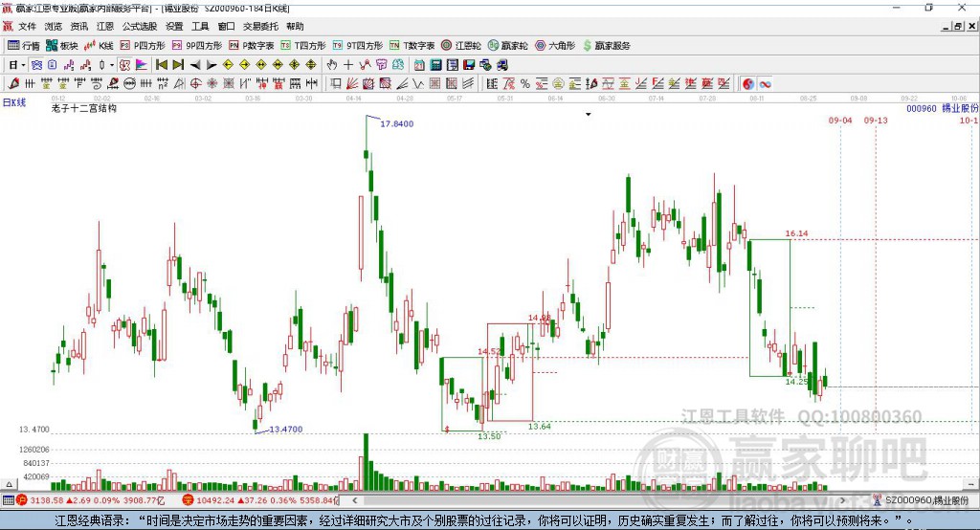Select the red target circle tool
The width and height of the screenshot is (980, 530).
[x=195, y=84]
